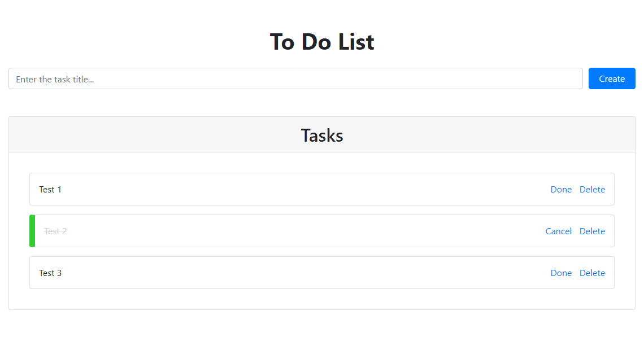This screenshot has height=337, width=644.
Task: Click the strikethrough Test 2 label
Action: click(x=55, y=231)
